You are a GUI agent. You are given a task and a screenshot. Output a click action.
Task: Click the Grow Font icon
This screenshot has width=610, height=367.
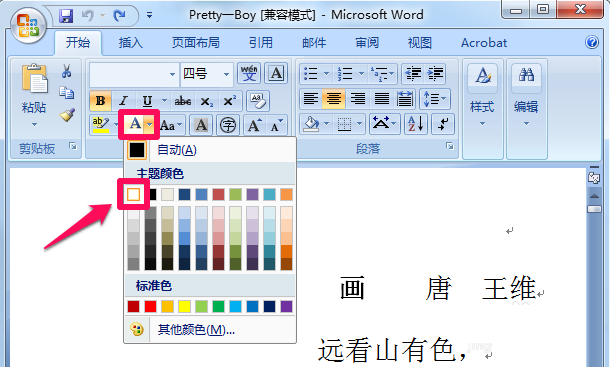tap(254, 125)
